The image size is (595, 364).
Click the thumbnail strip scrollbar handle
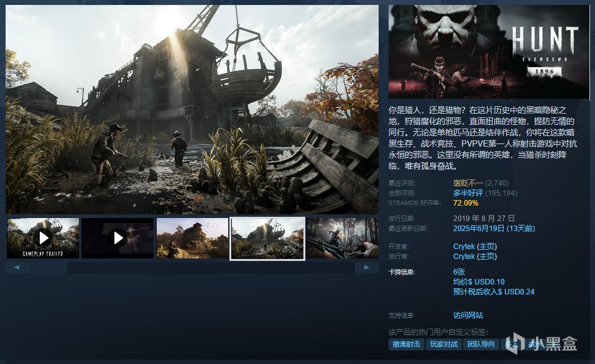pos(48,267)
